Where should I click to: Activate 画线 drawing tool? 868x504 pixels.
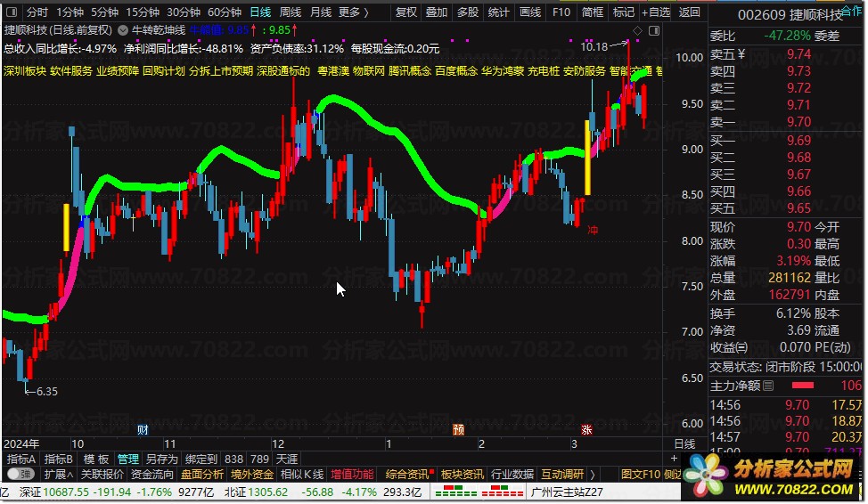(x=529, y=12)
